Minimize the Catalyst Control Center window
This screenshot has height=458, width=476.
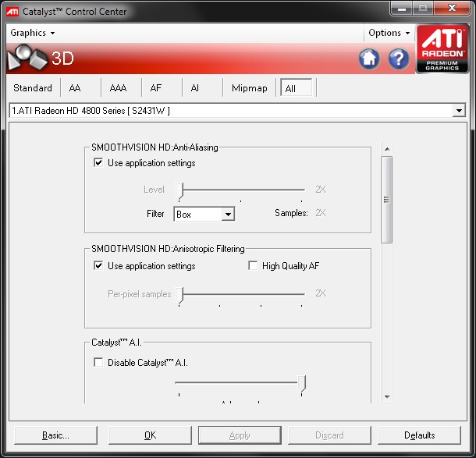(402, 9)
